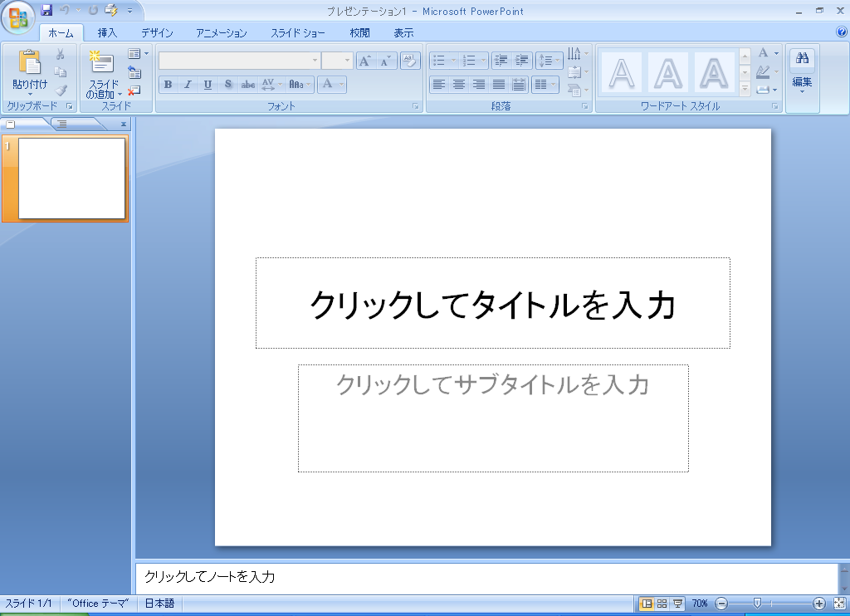Open the クリップボード dialog launcher
This screenshot has height=616, width=850.
[70, 106]
